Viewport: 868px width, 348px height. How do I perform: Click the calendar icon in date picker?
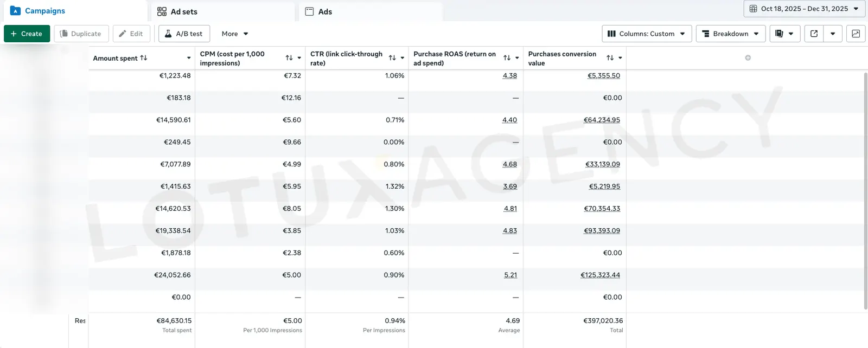click(x=753, y=9)
